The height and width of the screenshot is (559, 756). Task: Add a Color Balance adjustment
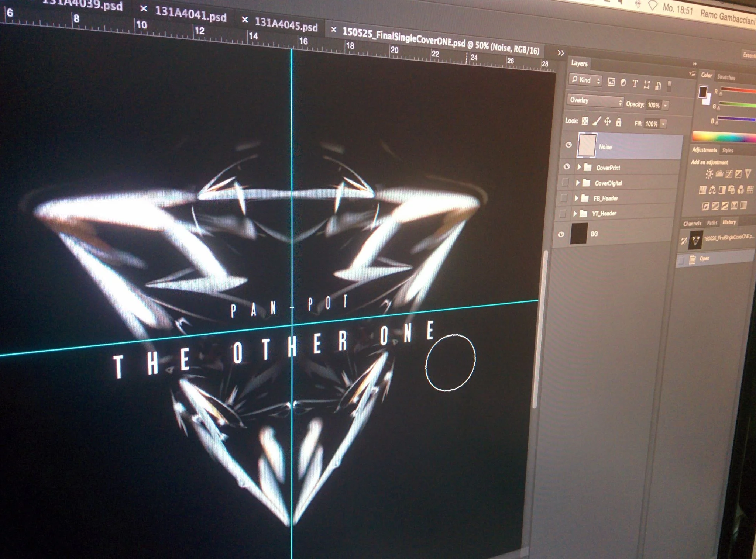(x=712, y=190)
